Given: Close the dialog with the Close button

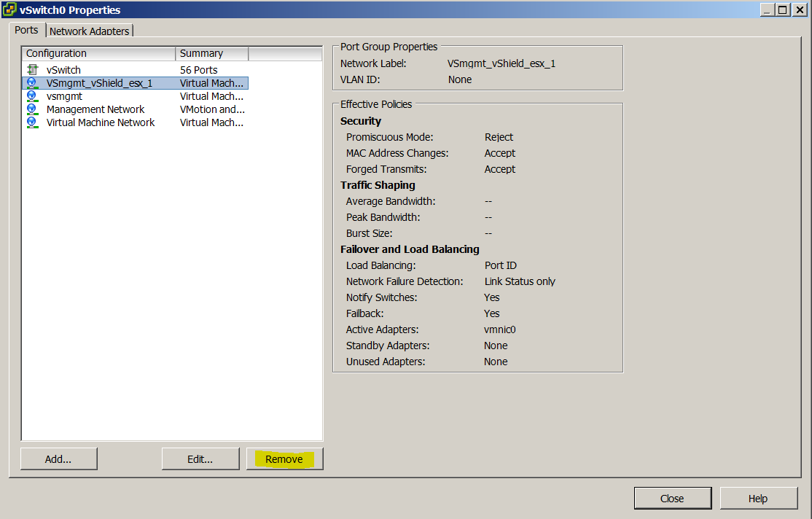Looking at the screenshot, I should tap(671, 499).
